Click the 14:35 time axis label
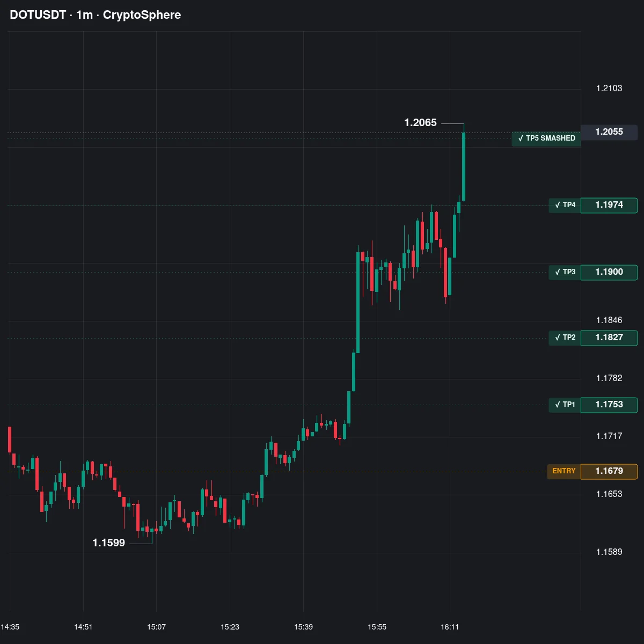Viewport: 644px width, 644px height. pos(10,627)
